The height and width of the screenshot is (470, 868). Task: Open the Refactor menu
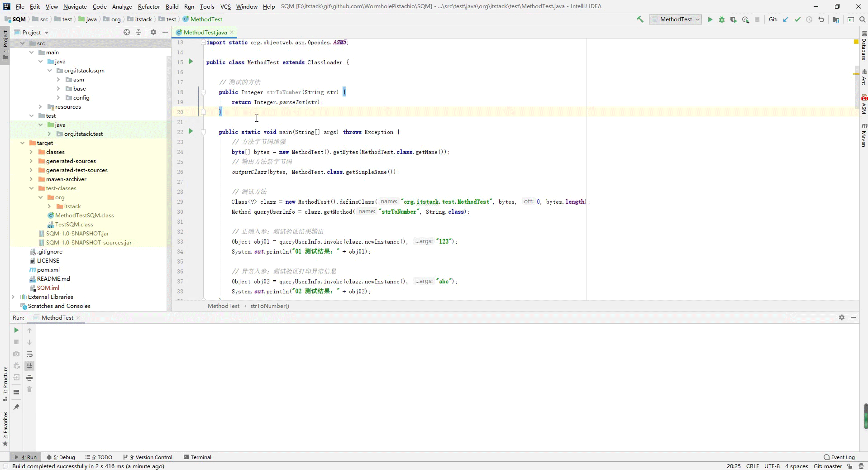149,6
